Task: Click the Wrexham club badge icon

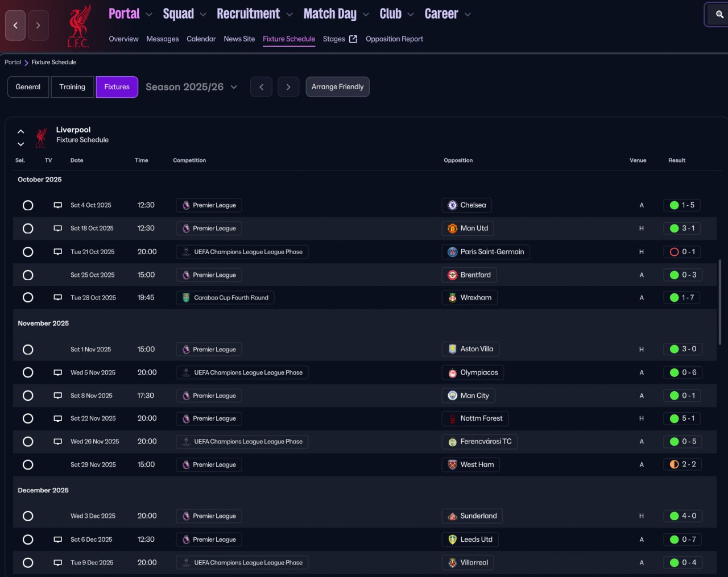Action: click(x=453, y=298)
